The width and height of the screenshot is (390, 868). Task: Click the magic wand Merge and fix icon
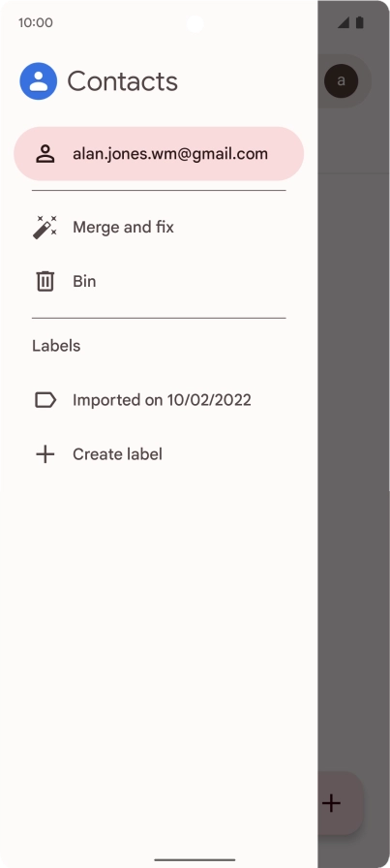pyautogui.click(x=45, y=227)
